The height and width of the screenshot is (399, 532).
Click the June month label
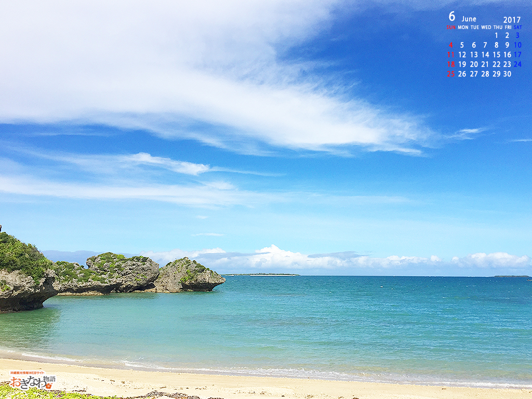pyautogui.click(x=469, y=19)
